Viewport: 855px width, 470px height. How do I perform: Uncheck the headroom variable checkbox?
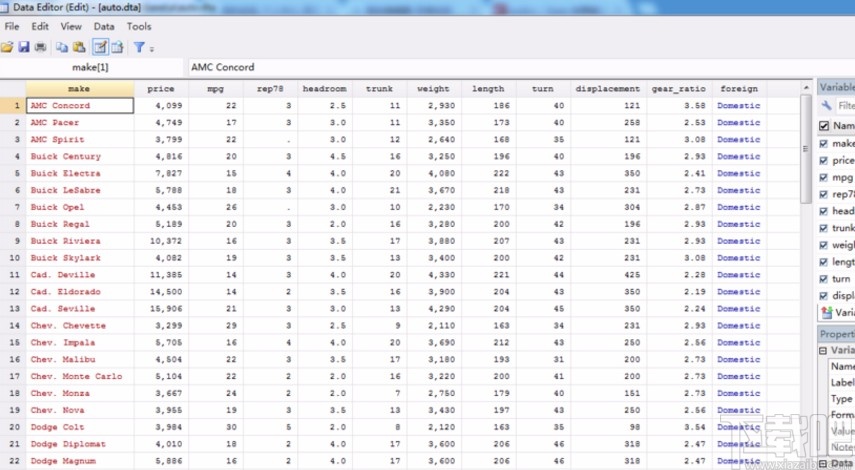(x=824, y=211)
